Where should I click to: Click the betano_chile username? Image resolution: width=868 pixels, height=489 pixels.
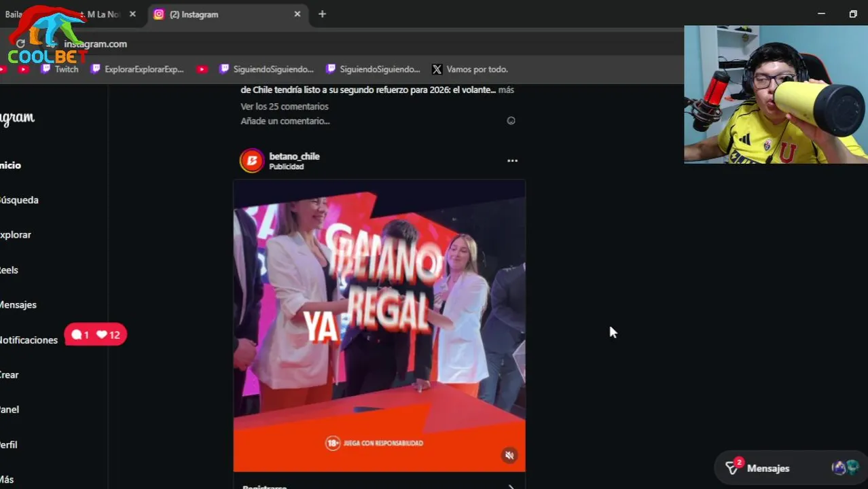(294, 156)
